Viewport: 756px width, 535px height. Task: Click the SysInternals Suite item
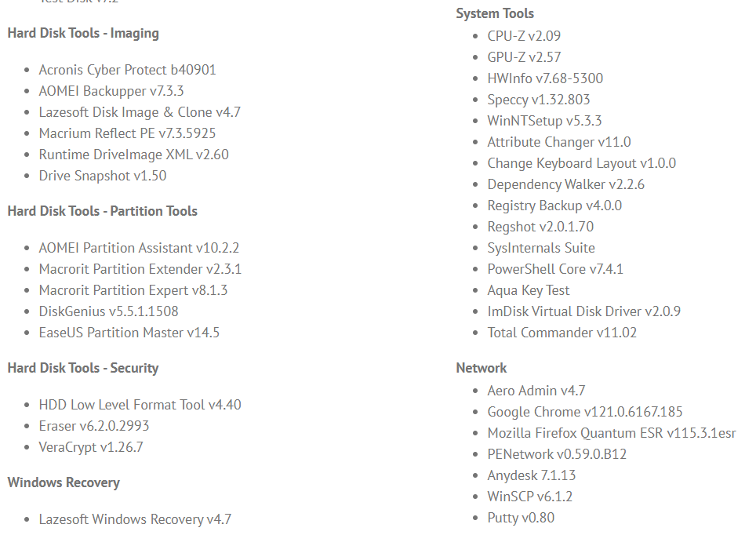point(541,248)
